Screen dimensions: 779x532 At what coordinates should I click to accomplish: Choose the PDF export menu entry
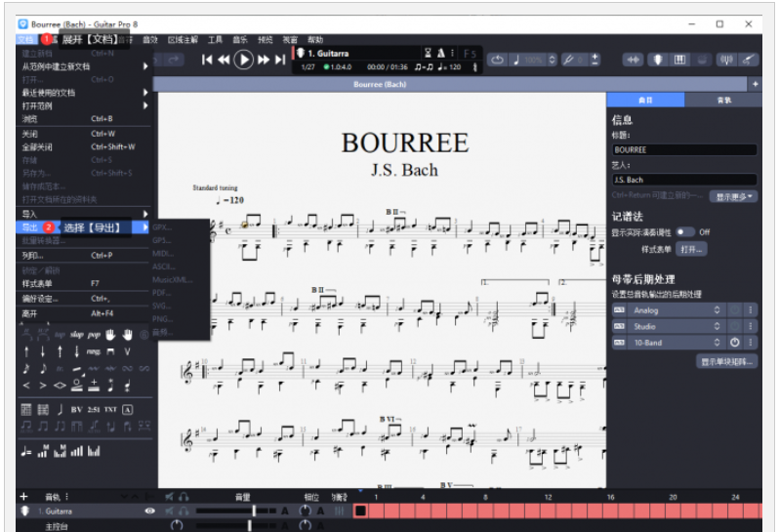pos(162,292)
